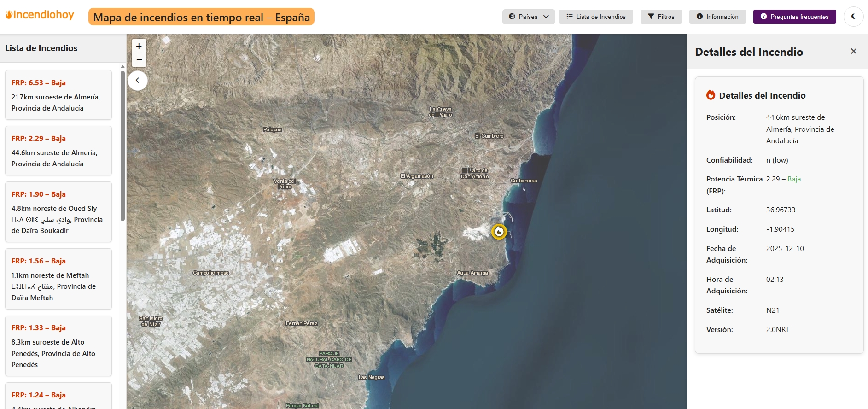Zoom out on the map

139,60
